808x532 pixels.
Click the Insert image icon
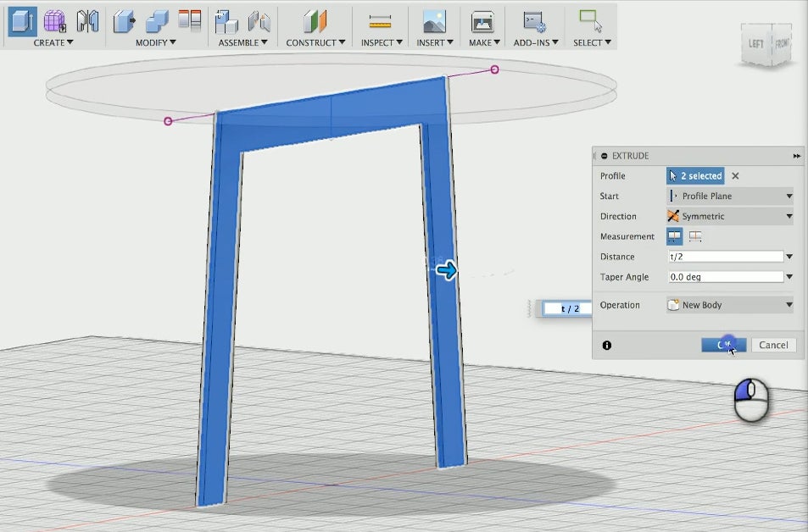pyautogui.click(x=434, y=22)
